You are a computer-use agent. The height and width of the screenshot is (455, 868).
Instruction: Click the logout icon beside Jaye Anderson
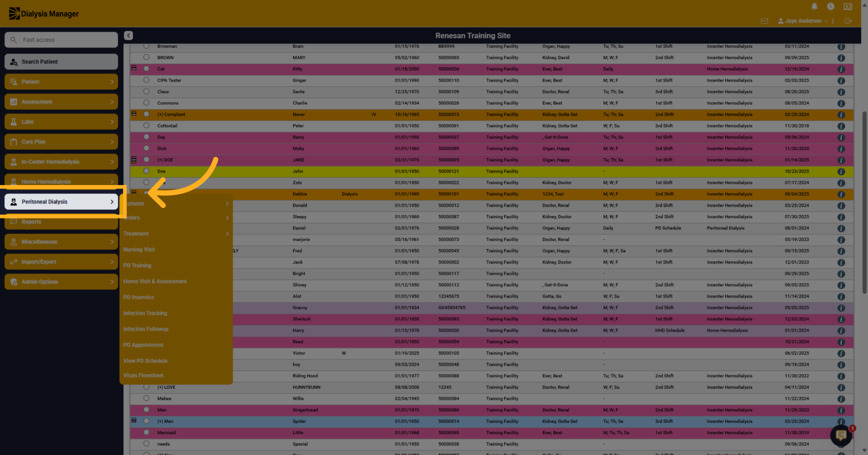click(x=848, y=21)
